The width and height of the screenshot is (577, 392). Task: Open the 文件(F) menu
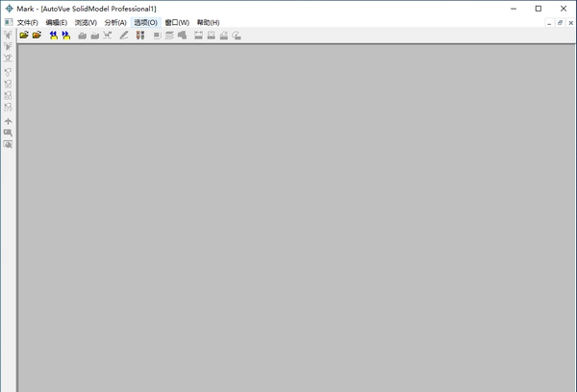[x=28, y=22]
